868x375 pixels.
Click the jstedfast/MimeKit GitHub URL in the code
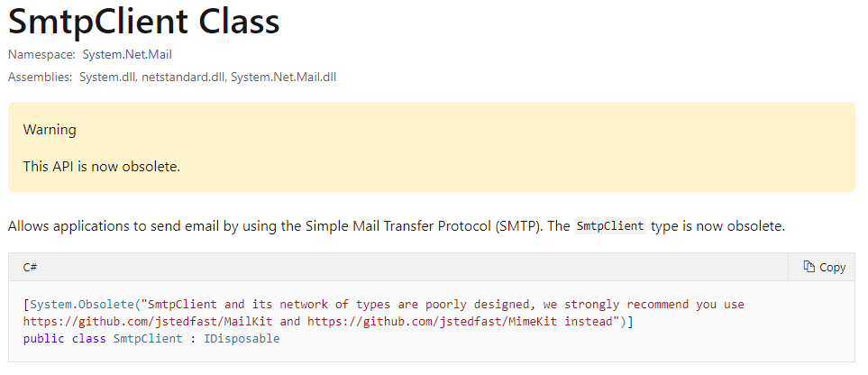(x=433, y=321)
